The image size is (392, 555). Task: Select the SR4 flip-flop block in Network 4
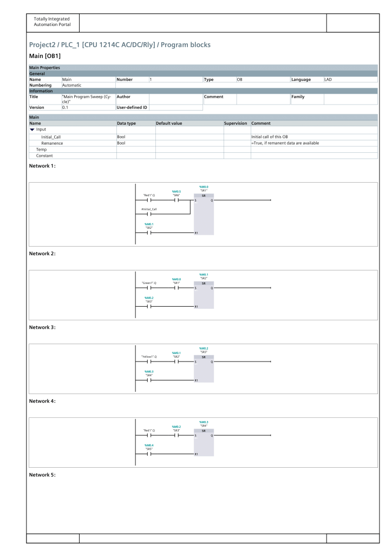pyautogui.click(x=204, y=442)
